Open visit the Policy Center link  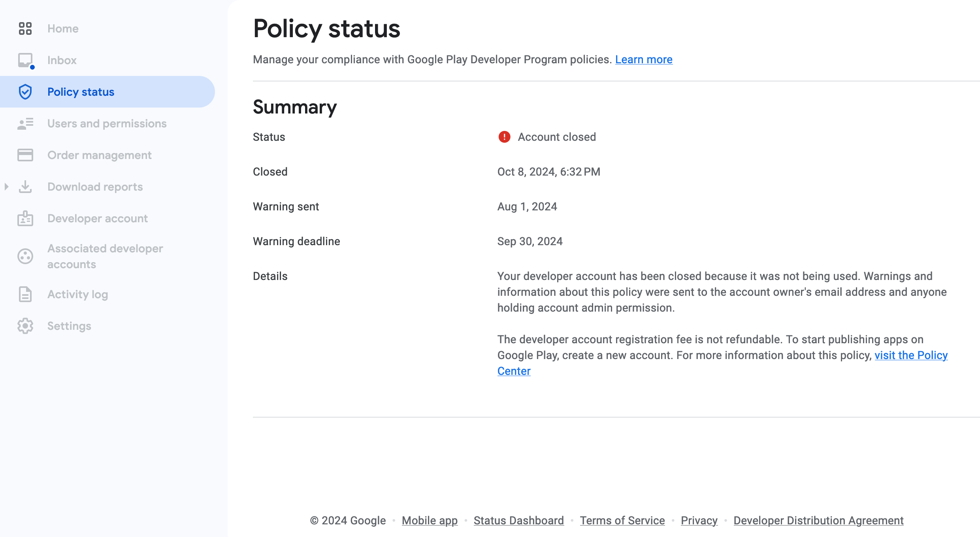point(911,355)
